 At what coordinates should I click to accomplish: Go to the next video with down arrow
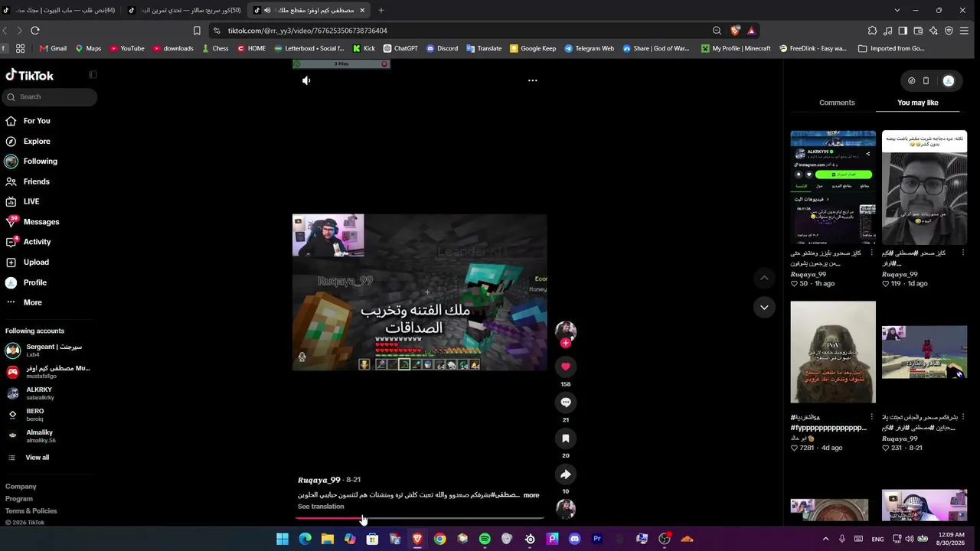tap(764, 308)
